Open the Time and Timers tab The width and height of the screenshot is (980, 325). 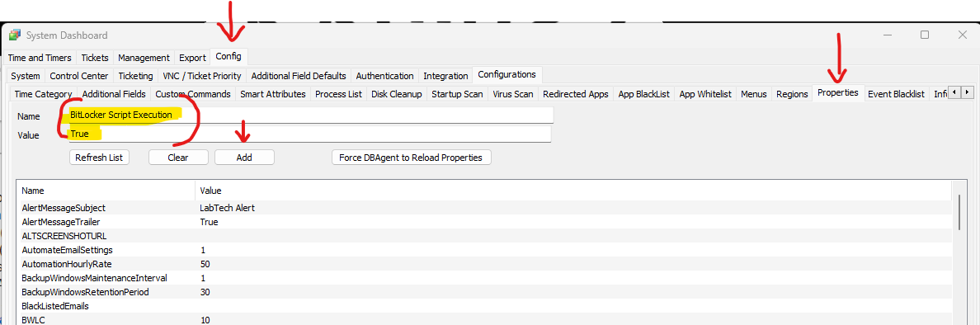pos(40,58)
